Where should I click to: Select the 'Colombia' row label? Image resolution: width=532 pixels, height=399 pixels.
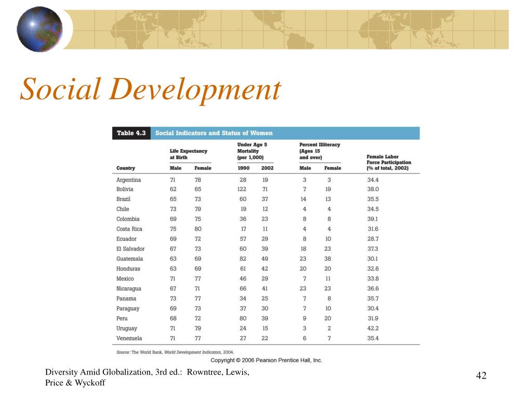click(x=128, y=219)
